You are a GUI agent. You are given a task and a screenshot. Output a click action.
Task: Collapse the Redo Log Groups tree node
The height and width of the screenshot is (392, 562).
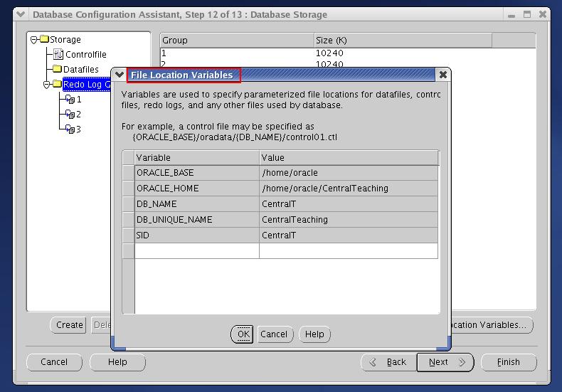pyautogui.click(x=47, y=85)
